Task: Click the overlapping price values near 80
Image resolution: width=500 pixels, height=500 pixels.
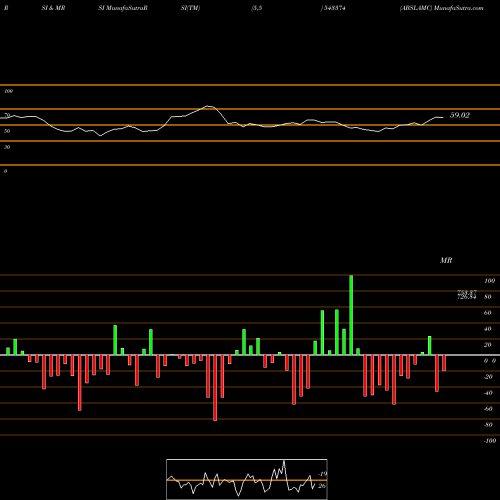Action: [467, 295]
